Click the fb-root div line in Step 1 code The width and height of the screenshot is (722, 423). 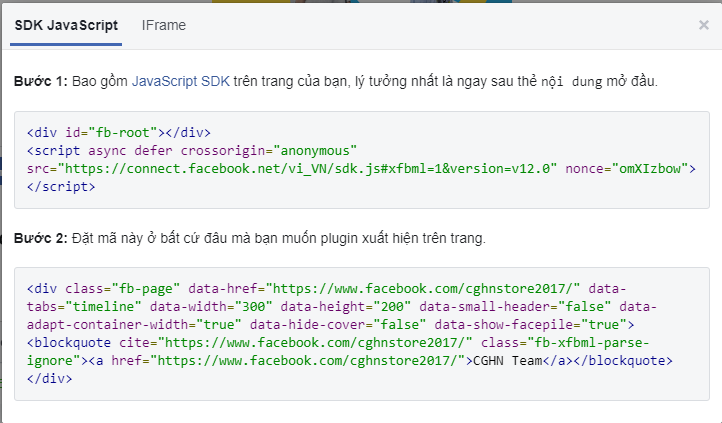click(119, 132)
